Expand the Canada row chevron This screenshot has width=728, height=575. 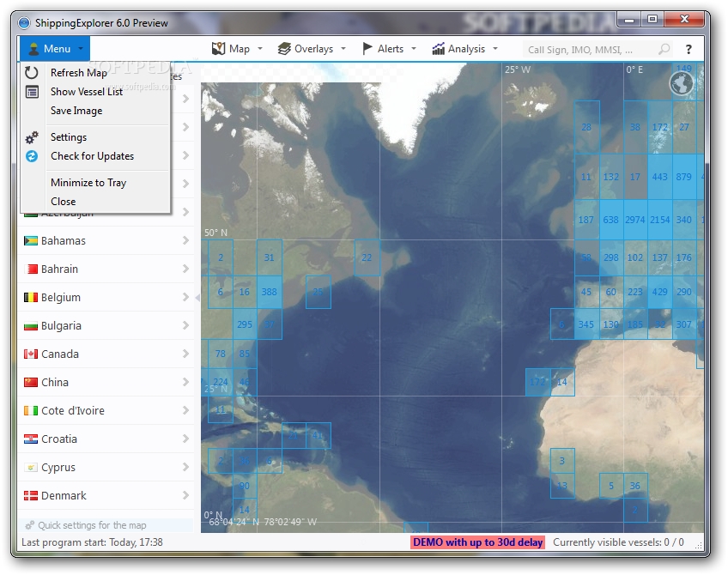185,354
